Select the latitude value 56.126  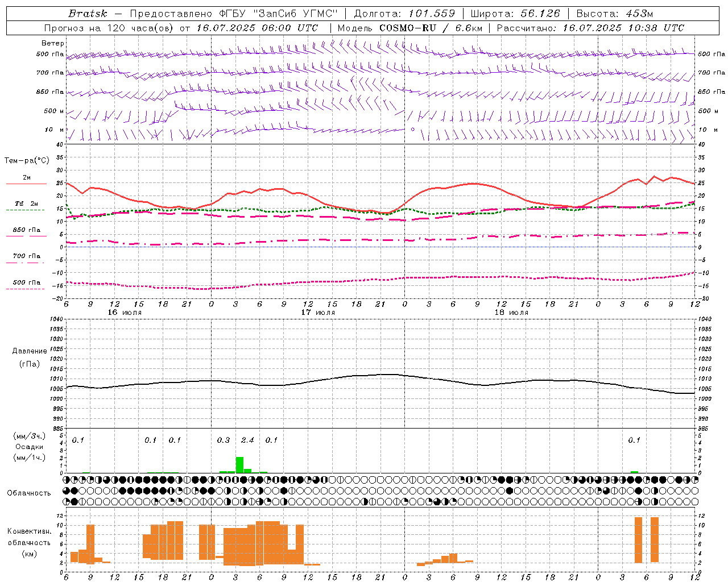pyautogui.click(x=540, y=14)
